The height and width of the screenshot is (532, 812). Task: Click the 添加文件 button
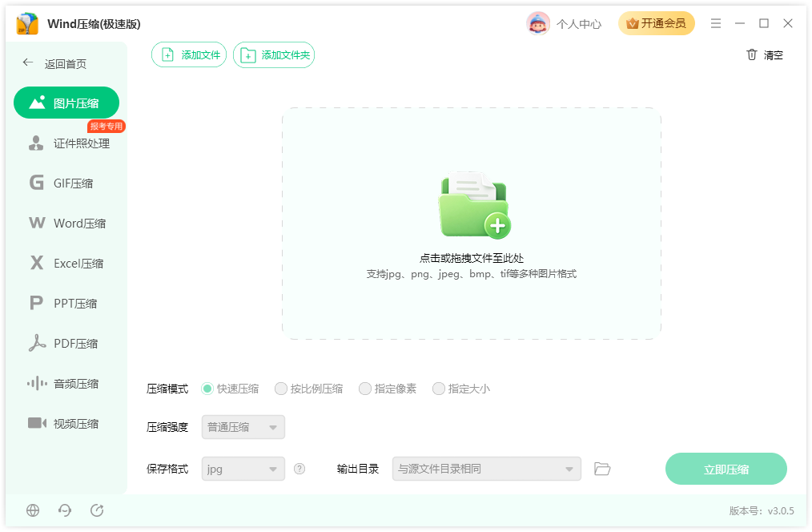[x=189, y=54]
